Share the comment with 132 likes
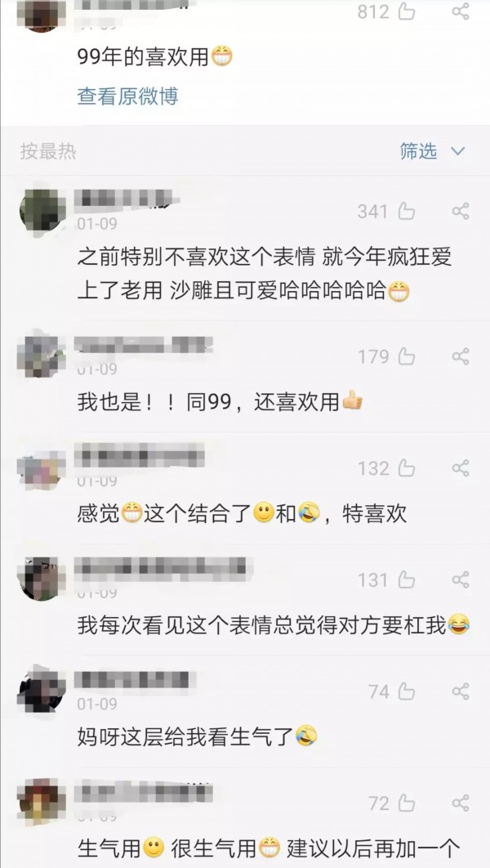Screen dimensions: 490x868 point(461,468)
